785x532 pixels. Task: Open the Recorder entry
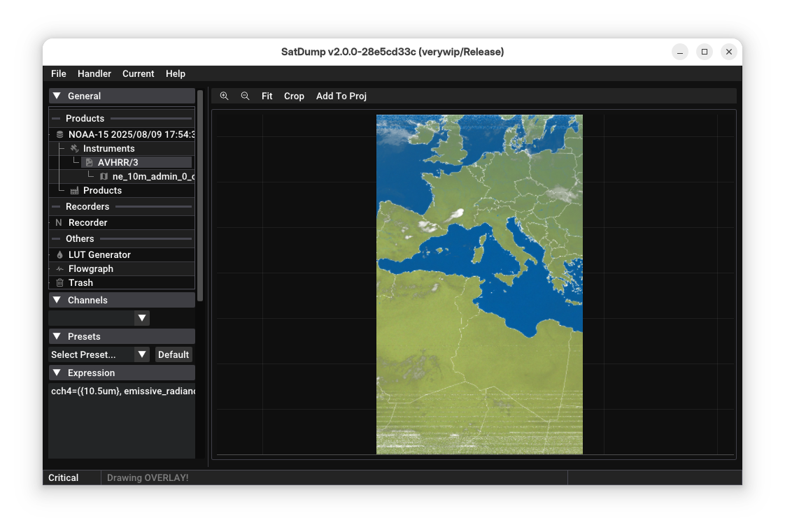(87, 222)
